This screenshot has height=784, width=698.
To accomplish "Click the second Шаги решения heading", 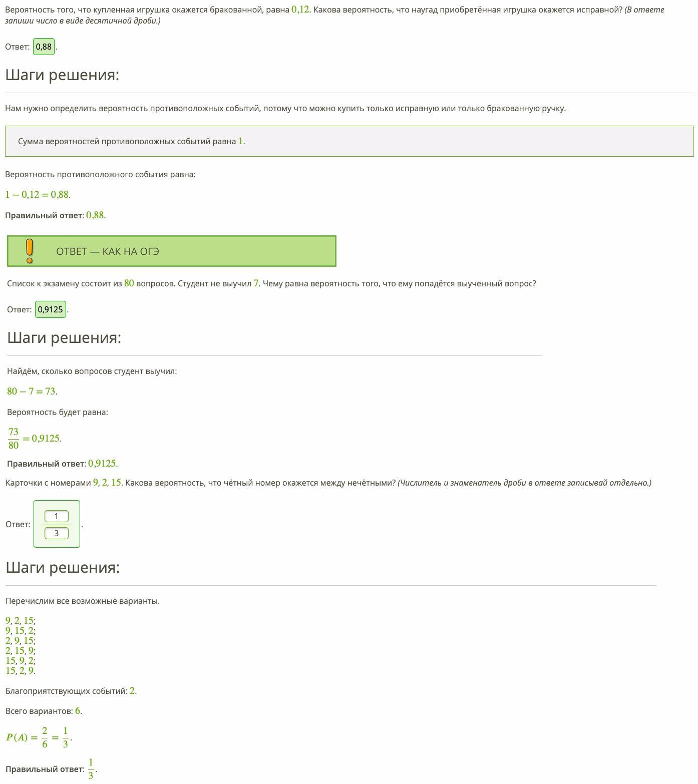I will point(64,338).
